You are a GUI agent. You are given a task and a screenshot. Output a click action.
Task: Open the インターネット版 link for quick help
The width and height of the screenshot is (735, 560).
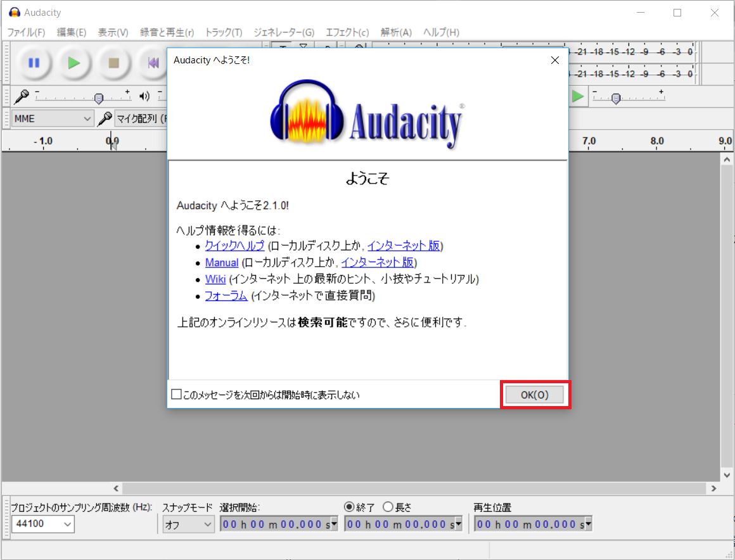pyautogui.click(x=404, y=246)
